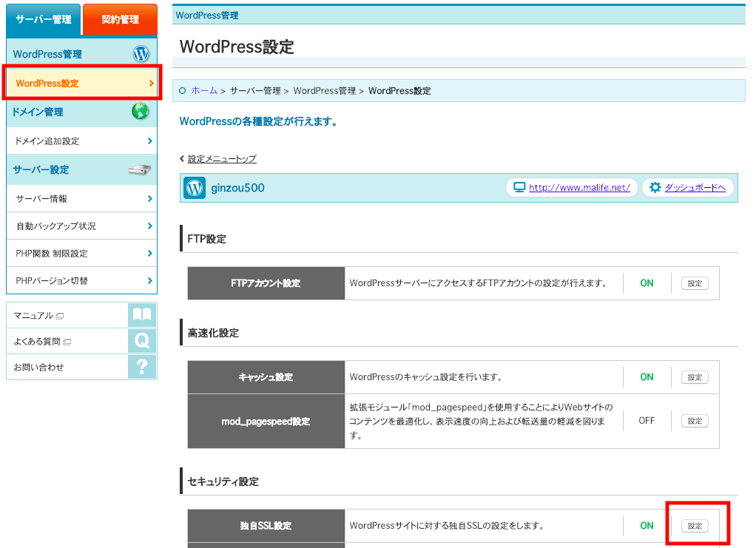The height and width of the screenshot is (548, 756).
Task: Click the chevron on the 自動バックアップ状況 row
Action: coord(150,226)
